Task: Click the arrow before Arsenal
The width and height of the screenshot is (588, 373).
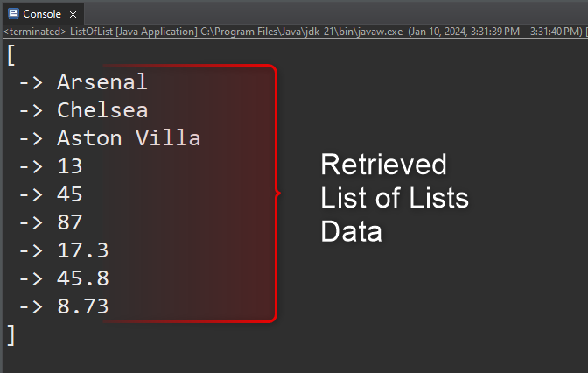Action: [31, 82]
